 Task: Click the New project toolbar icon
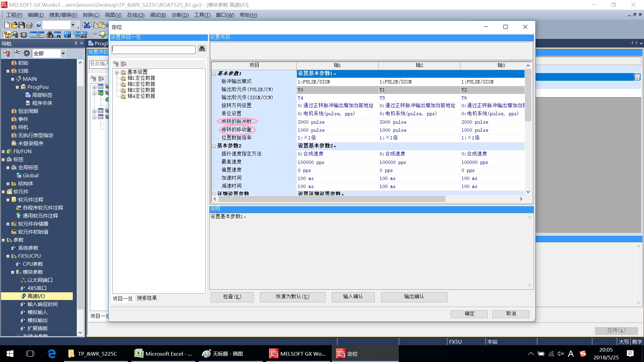coord(7,25)
